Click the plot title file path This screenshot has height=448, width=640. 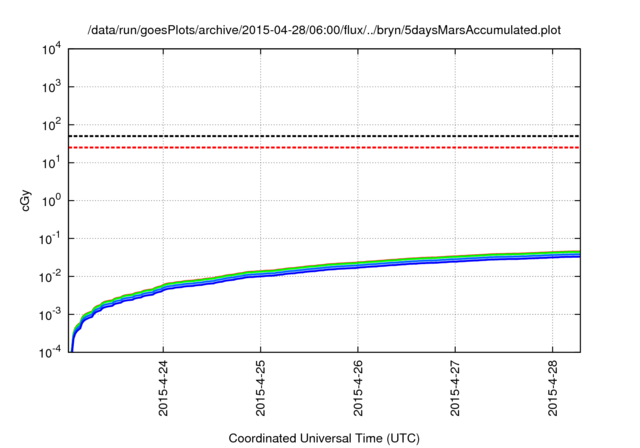tap(324, 30)
